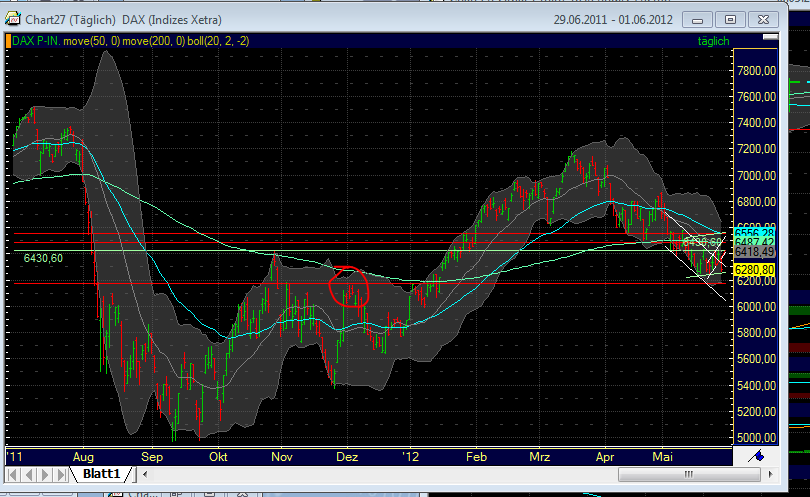Go to the previous sheet tab
The height and width of the screenshot is (497, 810).
pyautogui.click(x=29, y=475)
